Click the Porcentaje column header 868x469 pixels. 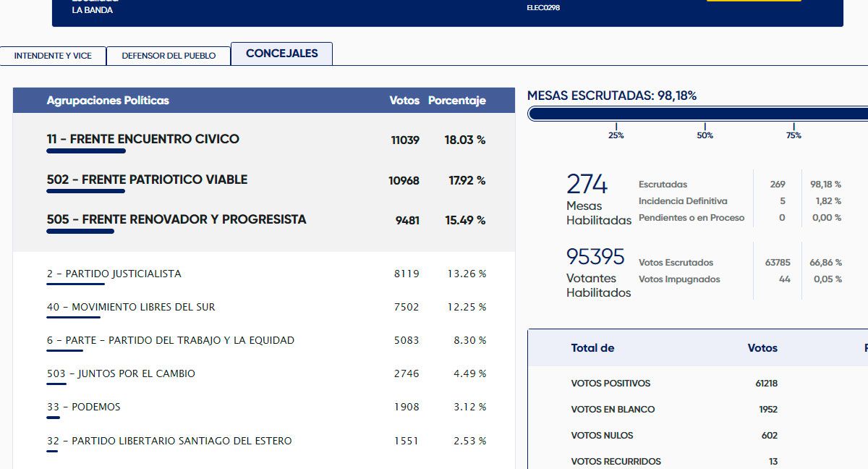point(456,101)
